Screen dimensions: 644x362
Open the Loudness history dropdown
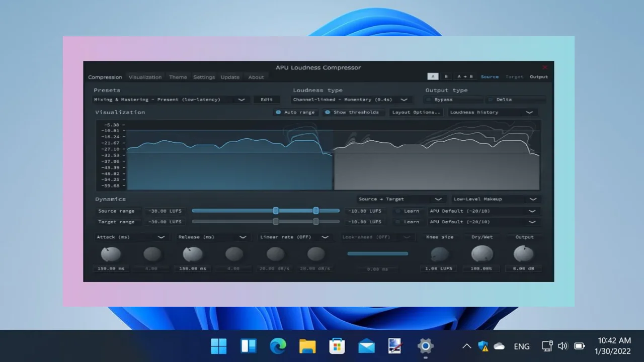(493, 112)
